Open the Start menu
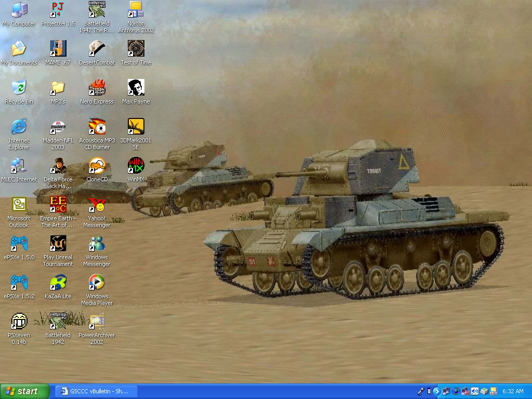The image size is (532, 399). click(x=25, y=392)
